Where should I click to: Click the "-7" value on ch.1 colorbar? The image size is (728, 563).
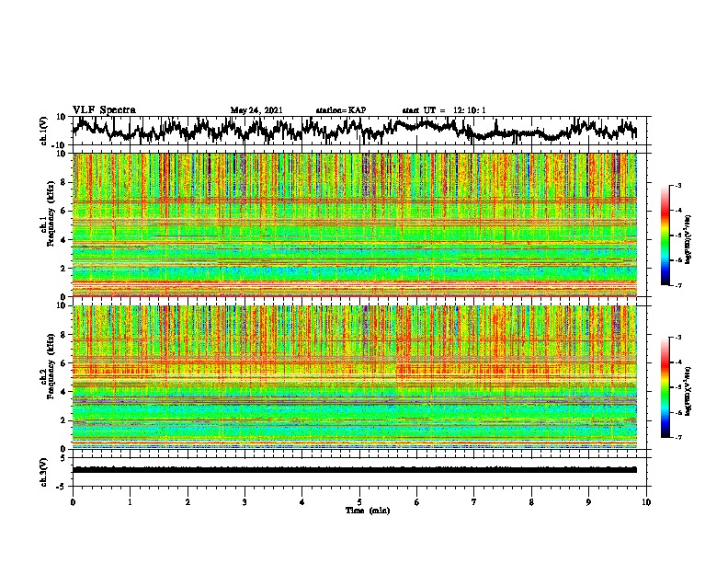click(677, 285)
